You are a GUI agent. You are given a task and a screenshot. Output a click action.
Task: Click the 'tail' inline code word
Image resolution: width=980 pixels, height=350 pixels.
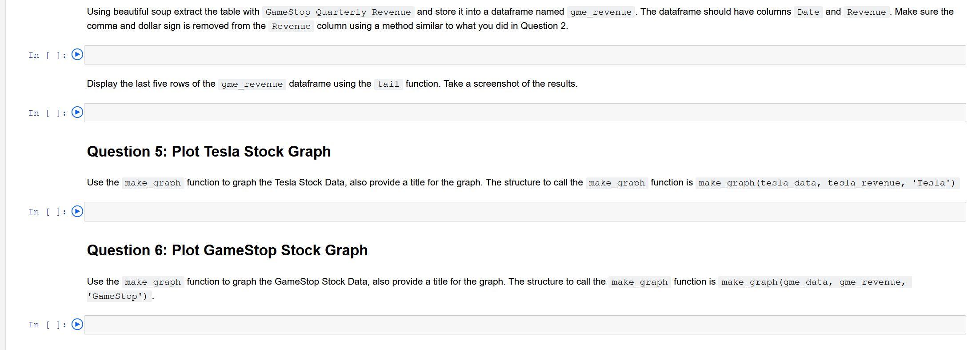(x=388, y=84)
